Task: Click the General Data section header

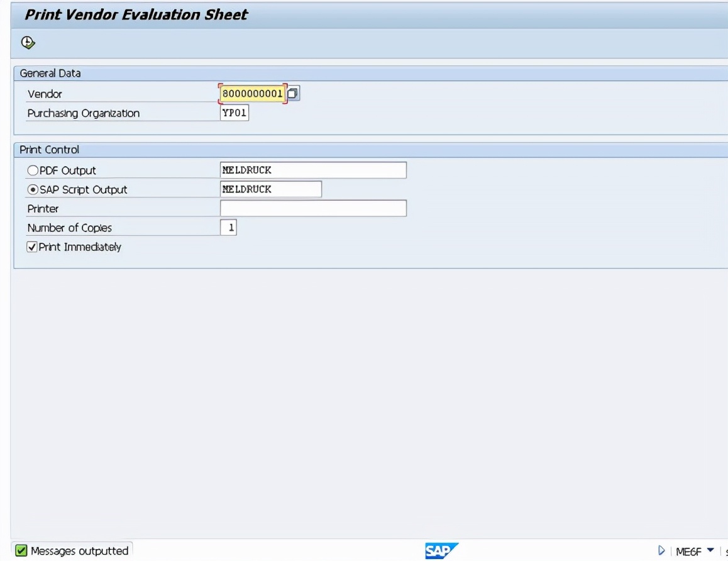Action: [50, 73]
